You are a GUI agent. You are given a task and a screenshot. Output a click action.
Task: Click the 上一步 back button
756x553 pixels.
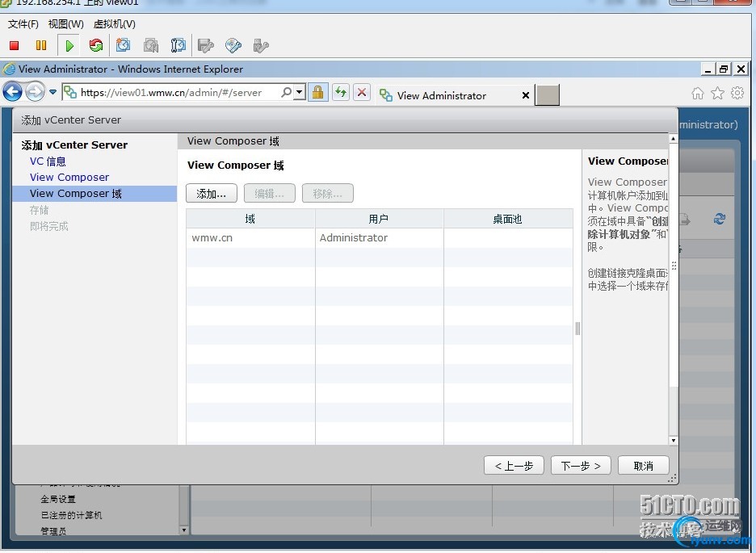(x=514, y=466)
